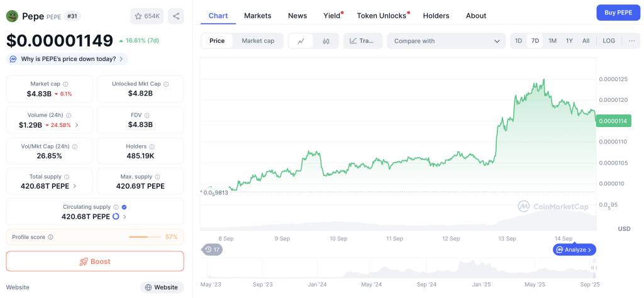Select the 1M time range
644x298 pixels.
point(552,41)
